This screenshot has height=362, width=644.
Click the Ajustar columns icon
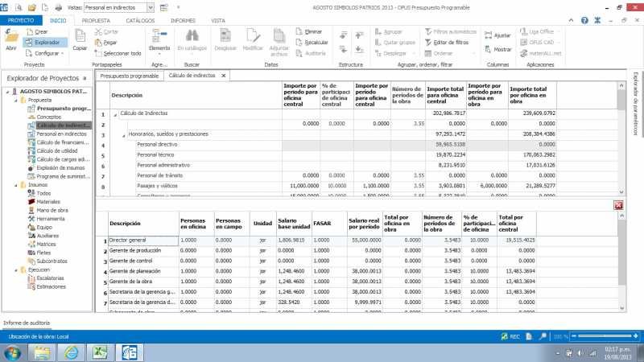point(501,36)
